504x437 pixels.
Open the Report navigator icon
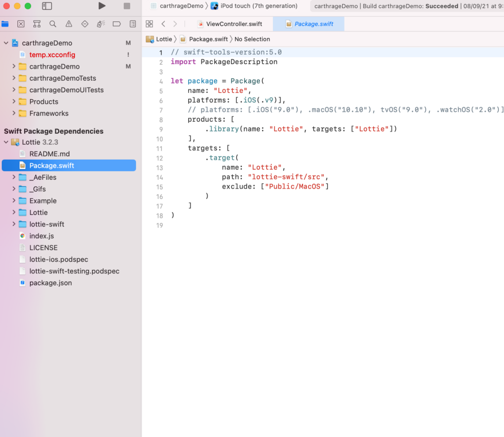point(132,24)
